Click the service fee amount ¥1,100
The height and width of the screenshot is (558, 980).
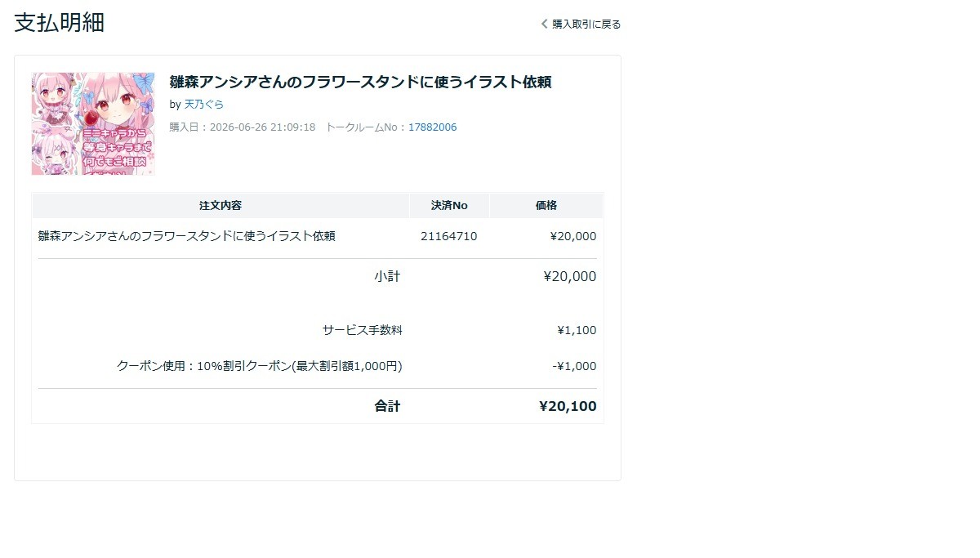577,330
